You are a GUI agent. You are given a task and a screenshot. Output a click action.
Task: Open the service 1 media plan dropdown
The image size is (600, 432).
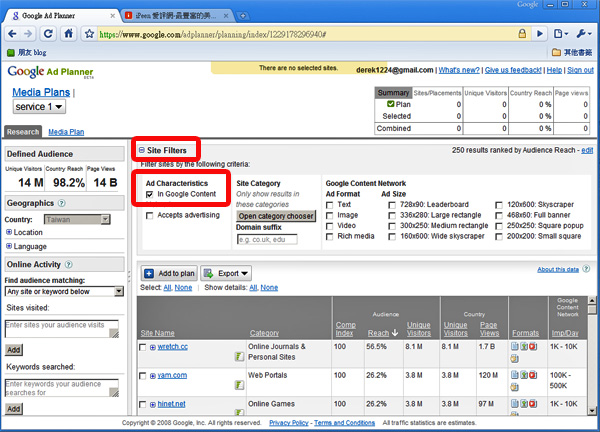click(x=39, y=107)
